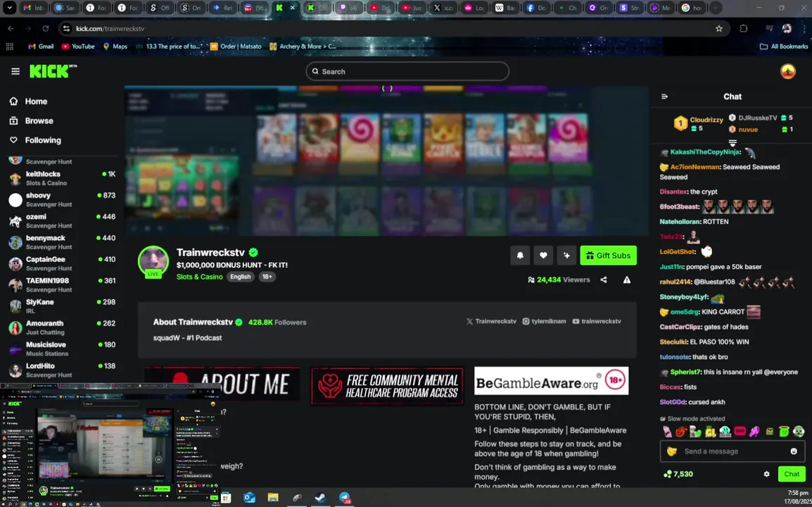Image resolution: width=812 pixels, height=507 pixels.
Task: Open Maps bookmark in bookmarks bar
Action: tap(115, 46)
